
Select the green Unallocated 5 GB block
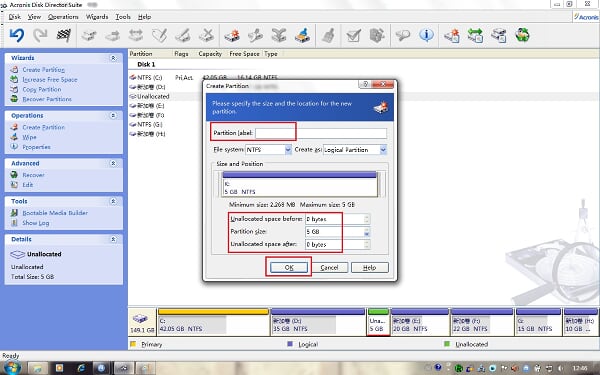(378, 322)
